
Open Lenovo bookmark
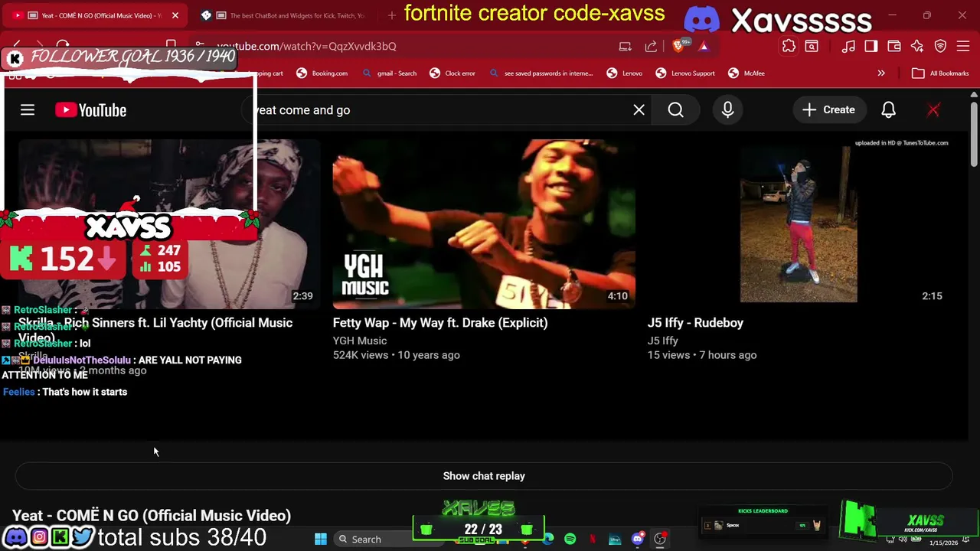pyautogui.click(x=624, y=73)
